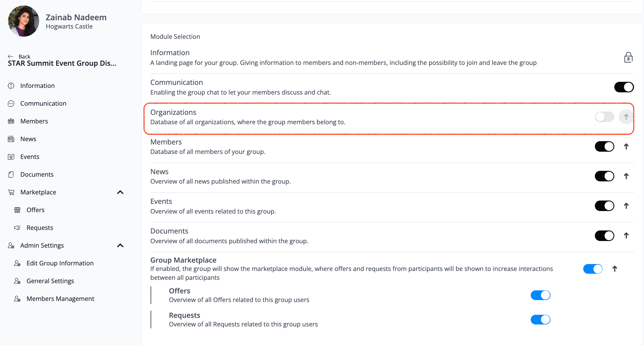The width and height of the screenshot is (644, 345).
Task: Click the Events calendar icon in sidebar
Action: [11, 157]
